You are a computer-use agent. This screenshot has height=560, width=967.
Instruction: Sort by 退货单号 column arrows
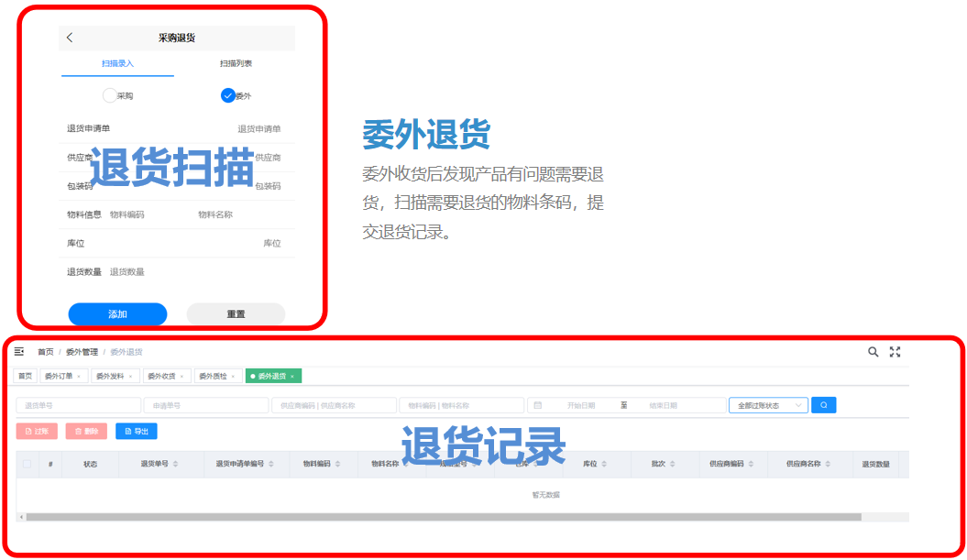tap(175, 465)
